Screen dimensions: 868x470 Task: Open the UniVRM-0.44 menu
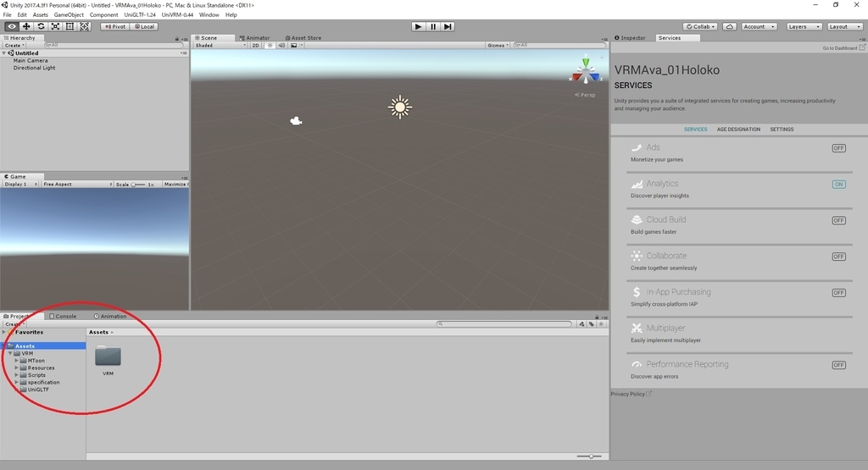[x=177, y=15]
